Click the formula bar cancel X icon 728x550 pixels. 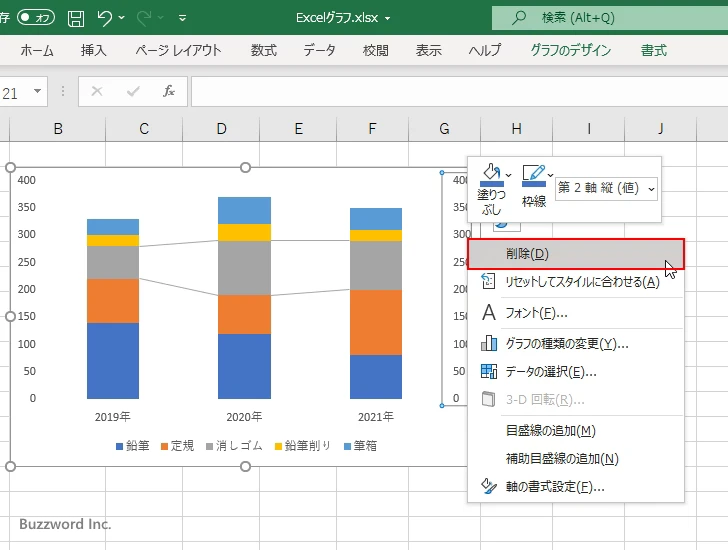point(97,91)
